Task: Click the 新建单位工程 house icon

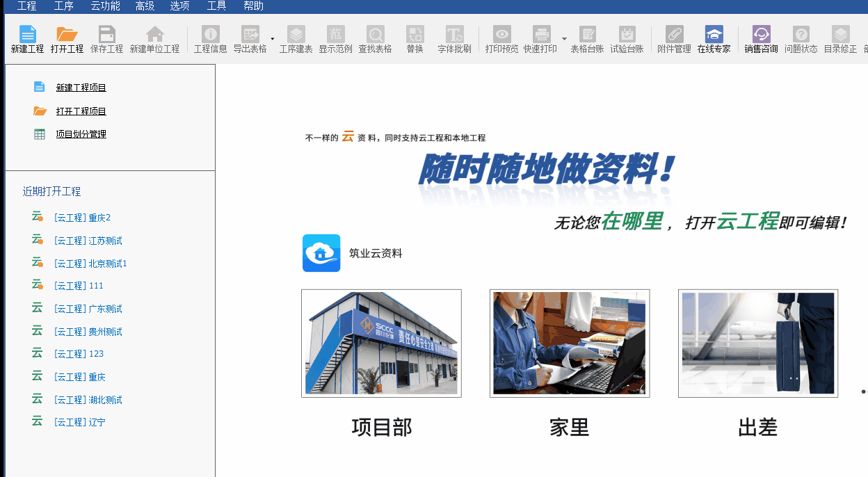Action: 154,35
